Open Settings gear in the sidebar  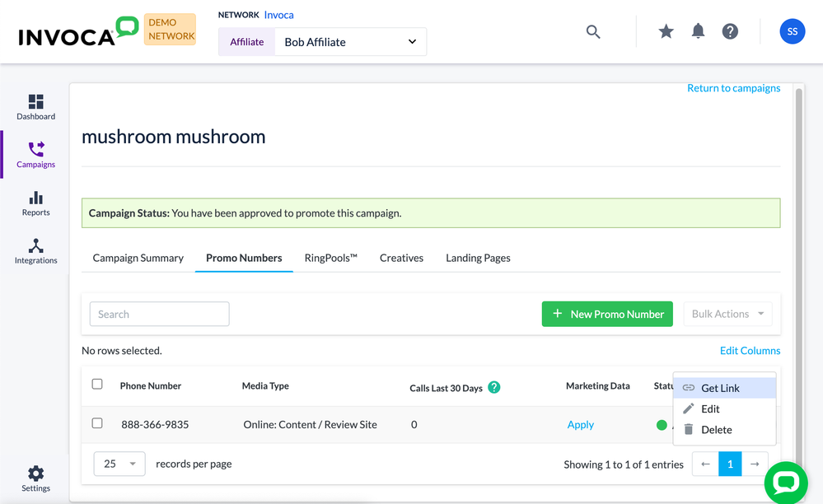pyautogui.click(x=35, y=478)
